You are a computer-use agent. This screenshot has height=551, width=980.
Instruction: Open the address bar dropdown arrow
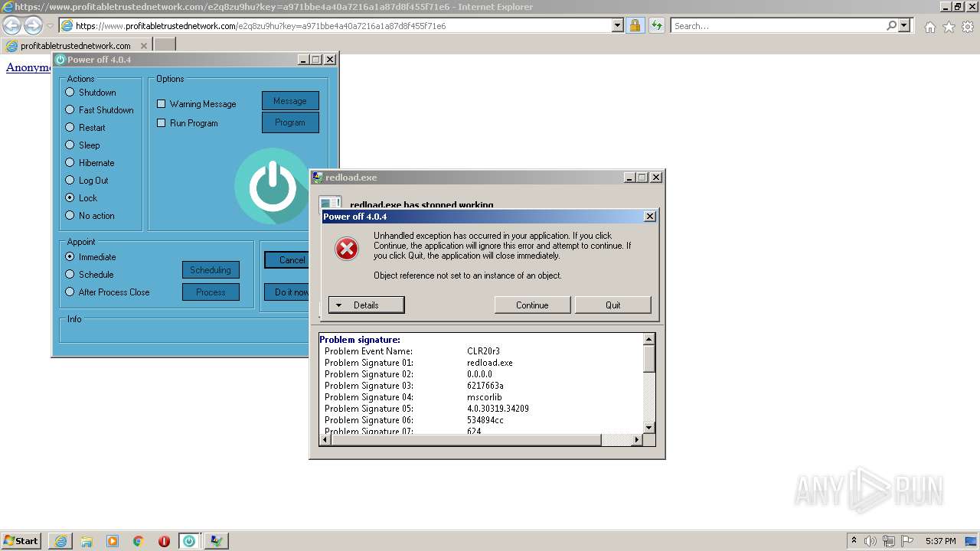point(618,25)
